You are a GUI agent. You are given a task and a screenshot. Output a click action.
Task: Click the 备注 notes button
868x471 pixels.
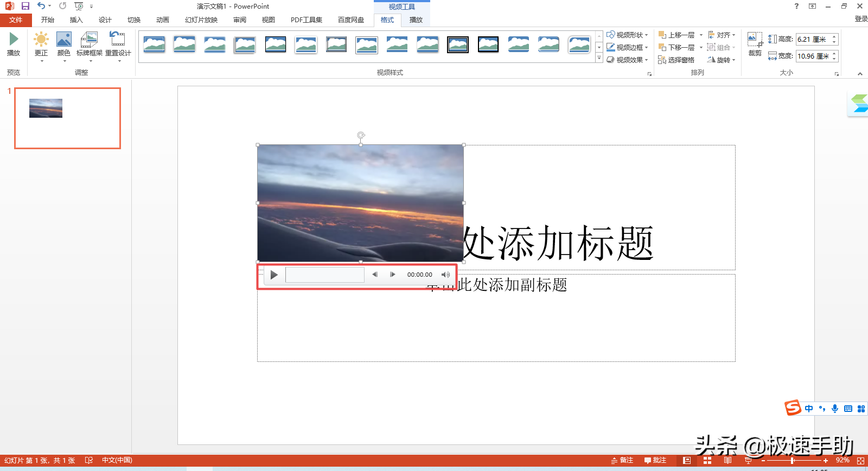coord(622,460)
